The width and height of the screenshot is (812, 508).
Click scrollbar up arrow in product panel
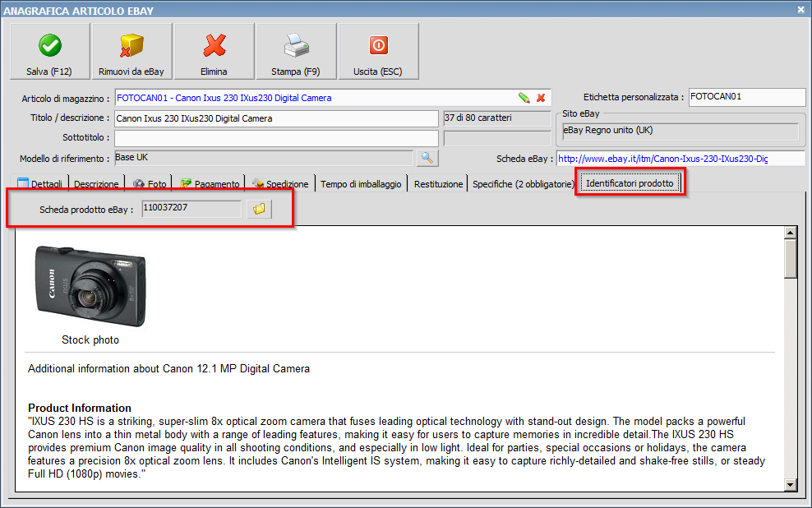791,233
